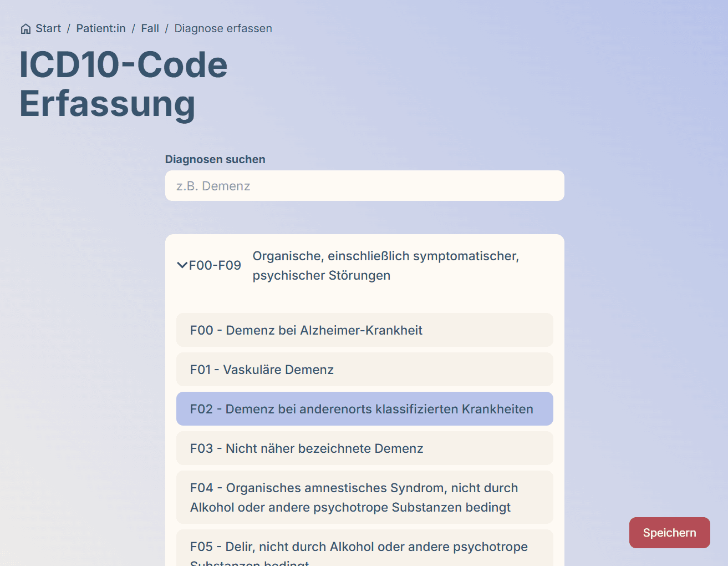728x566 pixels.
Task: Select F04 Organisches amnestisches Syndrom
Action: [365, 497]
